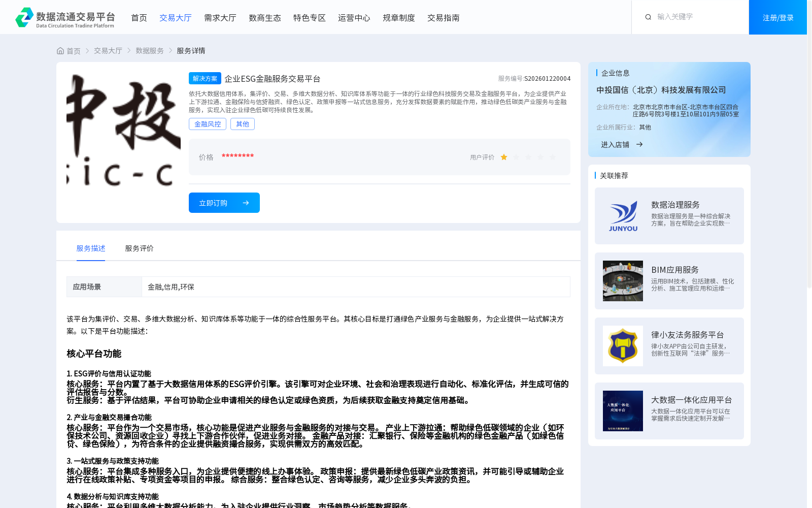Click the platform logo in the header

pyautogui.click(x=65, y=17)
